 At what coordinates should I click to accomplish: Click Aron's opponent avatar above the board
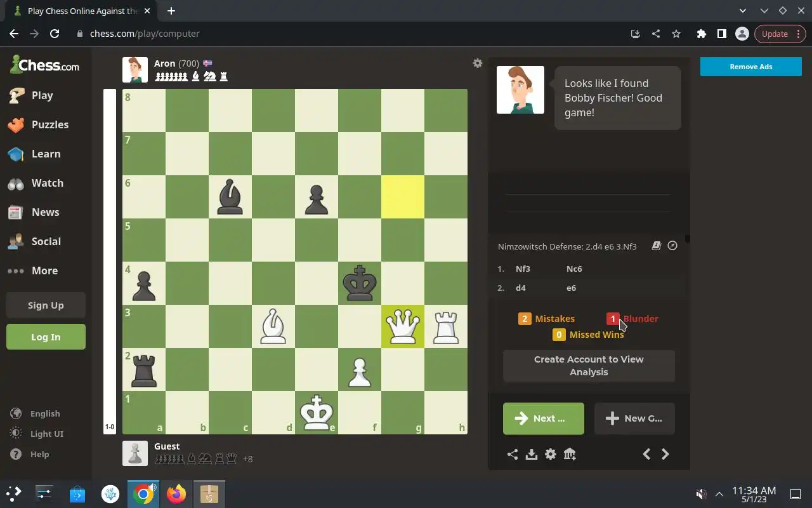135,70
